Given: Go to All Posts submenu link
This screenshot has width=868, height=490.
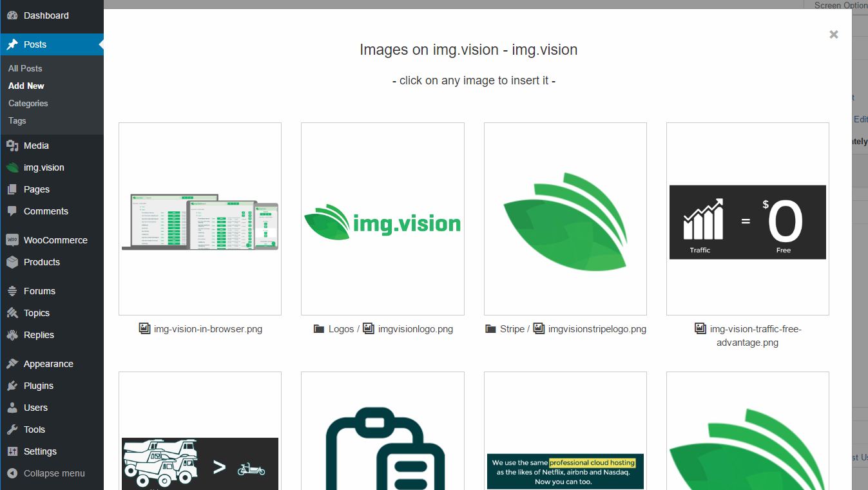Looking at the screenshot, I should pos(25,68).
